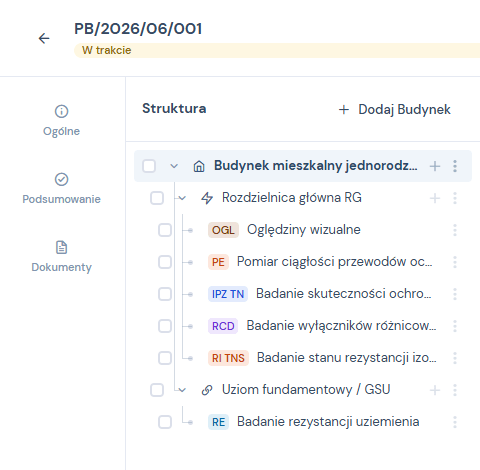Open the Ogólne info section
Screen dimensions: 480x470
pos(61,121)
